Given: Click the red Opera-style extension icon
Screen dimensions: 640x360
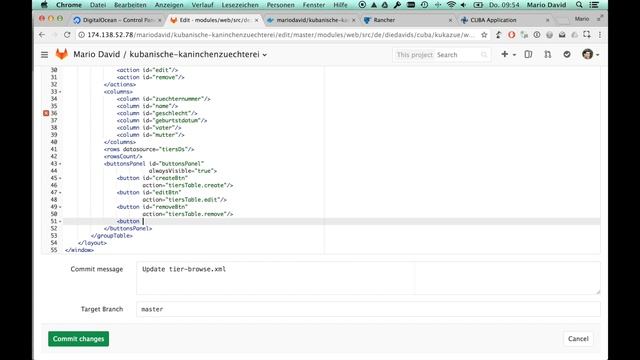Looking at the screenshot, I should point(511,35).
